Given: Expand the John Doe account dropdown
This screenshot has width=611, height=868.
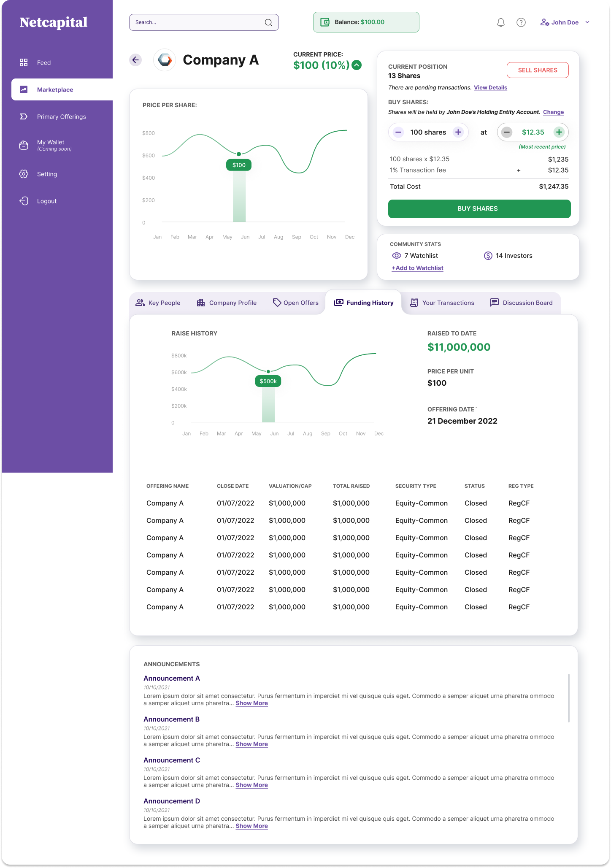Looking at the screenshot, I should [587, 22].
